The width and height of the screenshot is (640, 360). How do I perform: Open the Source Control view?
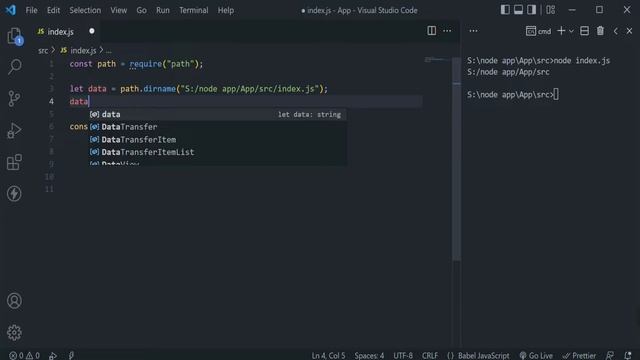click(14, 98)
